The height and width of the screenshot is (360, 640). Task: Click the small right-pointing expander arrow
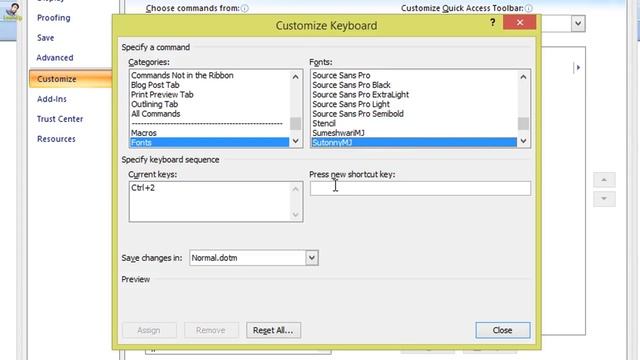pos(578,67)
